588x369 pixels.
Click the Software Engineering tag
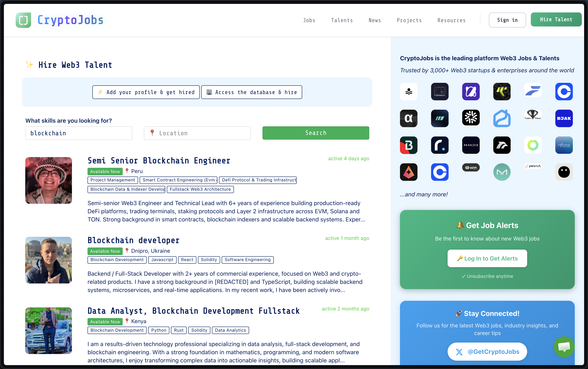coord(248,260)
